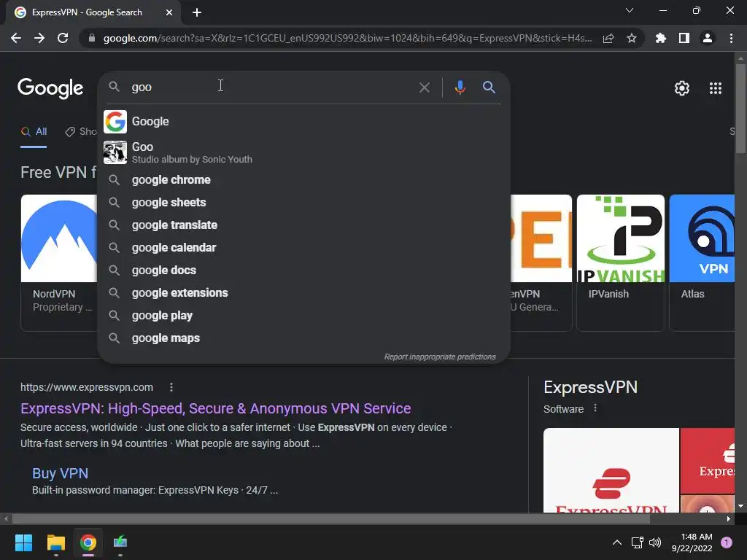Image resolution: width=747 pixels, height=560 pixels.
Task: Click the ExpressVPN logo image in panel
Action: coord(611,470)
